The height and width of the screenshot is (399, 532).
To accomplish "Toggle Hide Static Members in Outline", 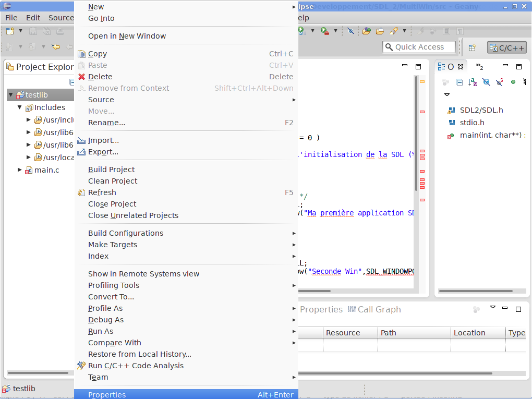I will [500, 82].
